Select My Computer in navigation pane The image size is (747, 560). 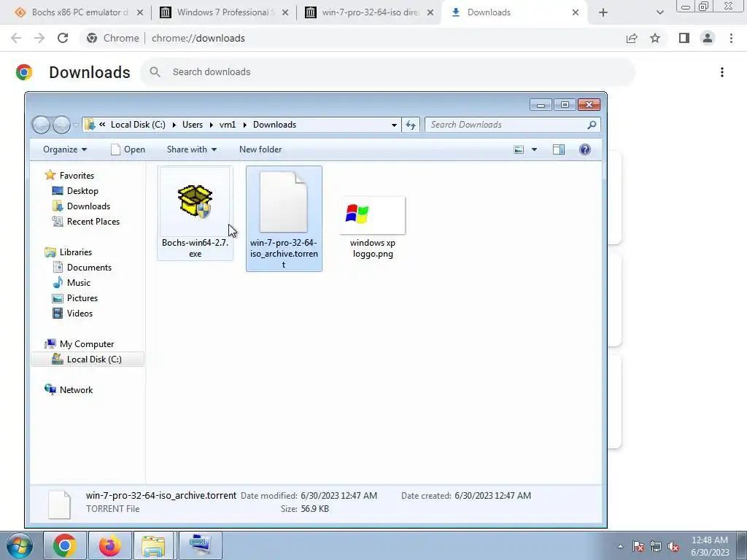tap(86, 344)
